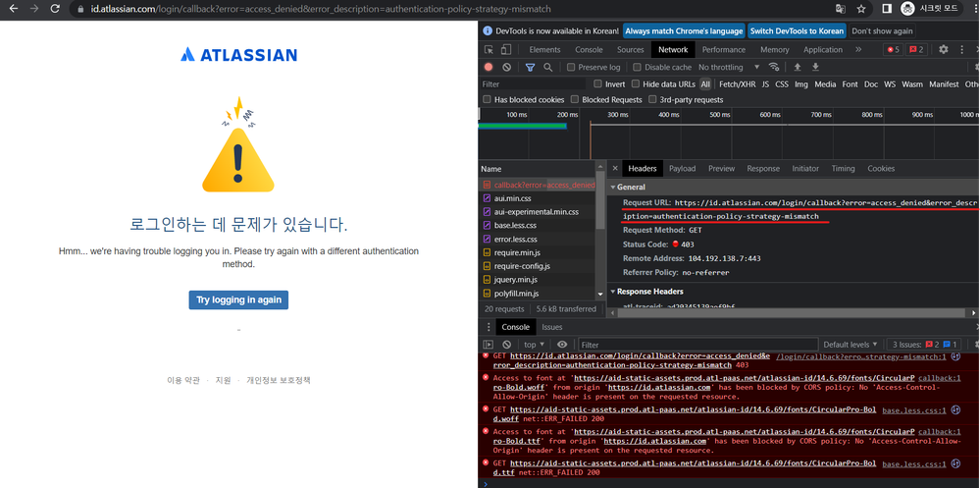
Task: Toggle the device toolbar icon
Action: (506, 49)
